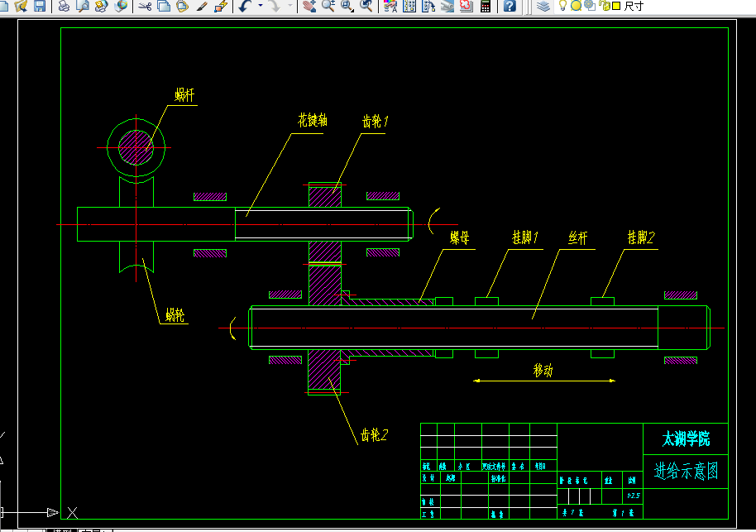Select the 丝杆 label text

tap(577, 237)
